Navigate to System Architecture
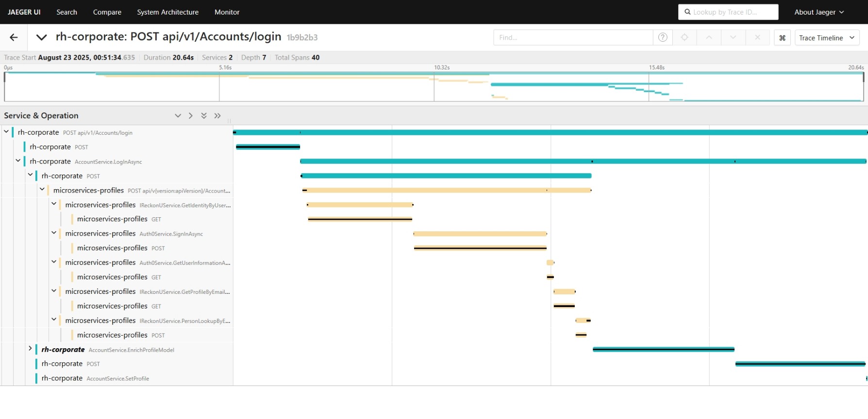Screen dimensions: 868x419 [x=167, y=12]
